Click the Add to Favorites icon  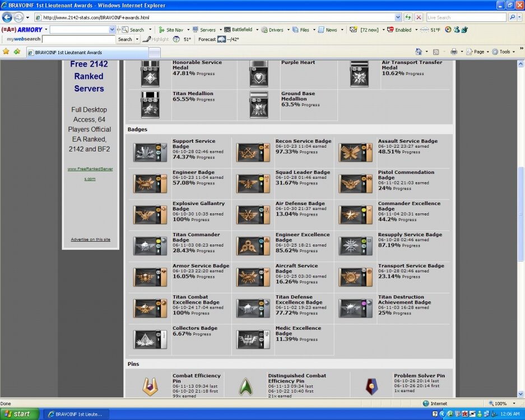pos(17,52)
